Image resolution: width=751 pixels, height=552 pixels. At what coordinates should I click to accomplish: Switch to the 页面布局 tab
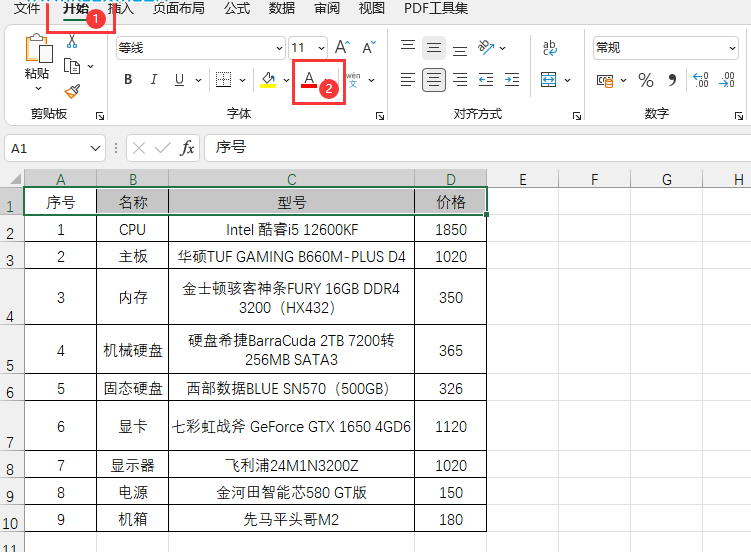click(178, 8)
